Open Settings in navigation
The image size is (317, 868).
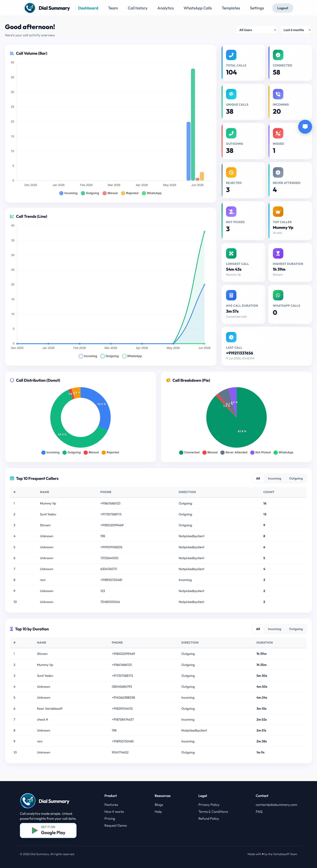pyautogui.click(x=257, y=8)
